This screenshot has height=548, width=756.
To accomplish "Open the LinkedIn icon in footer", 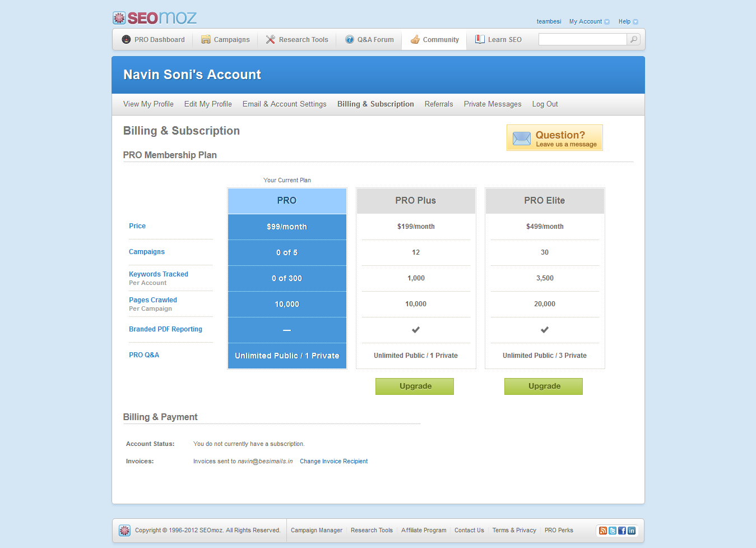I will coord(632,531).
